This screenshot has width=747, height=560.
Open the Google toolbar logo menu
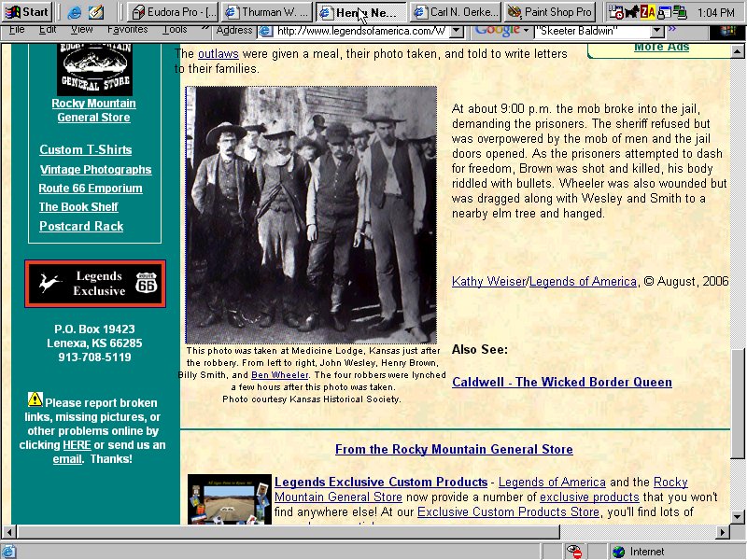502,30
